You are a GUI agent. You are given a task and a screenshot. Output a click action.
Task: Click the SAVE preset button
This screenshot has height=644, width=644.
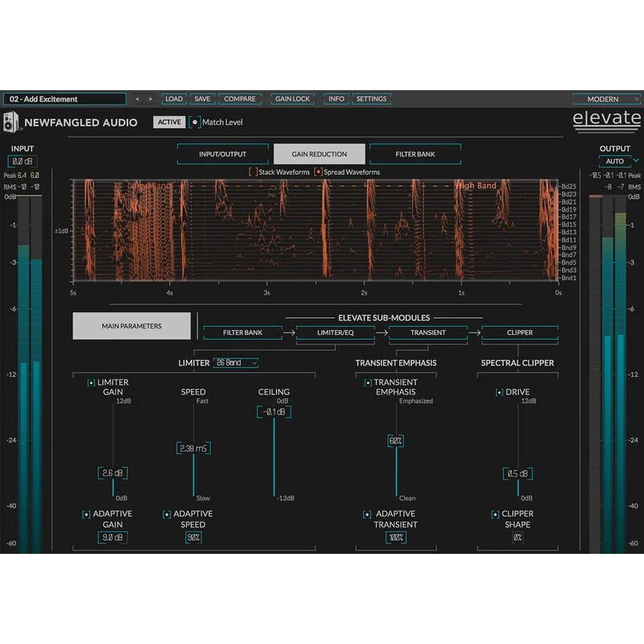click(x=202, y=98)
